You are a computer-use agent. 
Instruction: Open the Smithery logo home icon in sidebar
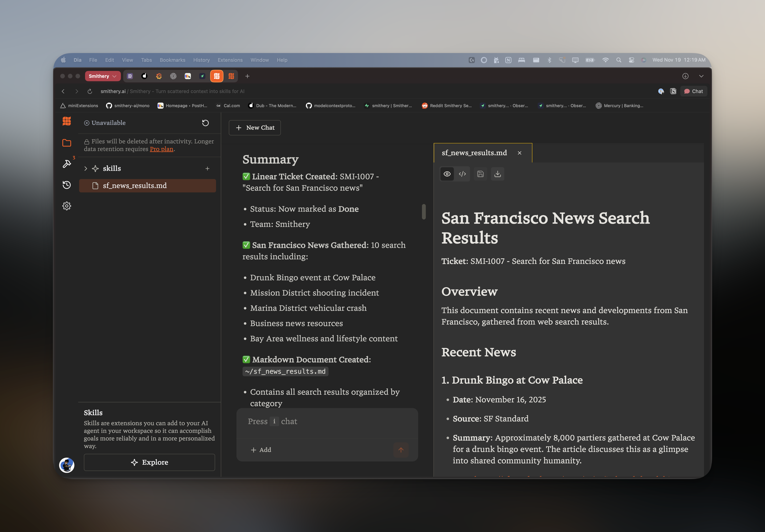point(67,121)
